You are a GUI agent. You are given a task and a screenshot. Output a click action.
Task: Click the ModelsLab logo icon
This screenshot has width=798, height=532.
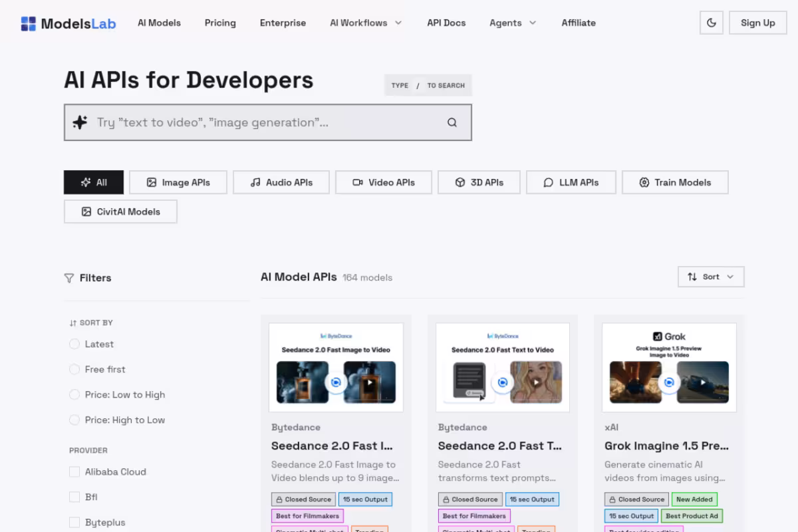[x=28, y=24]
